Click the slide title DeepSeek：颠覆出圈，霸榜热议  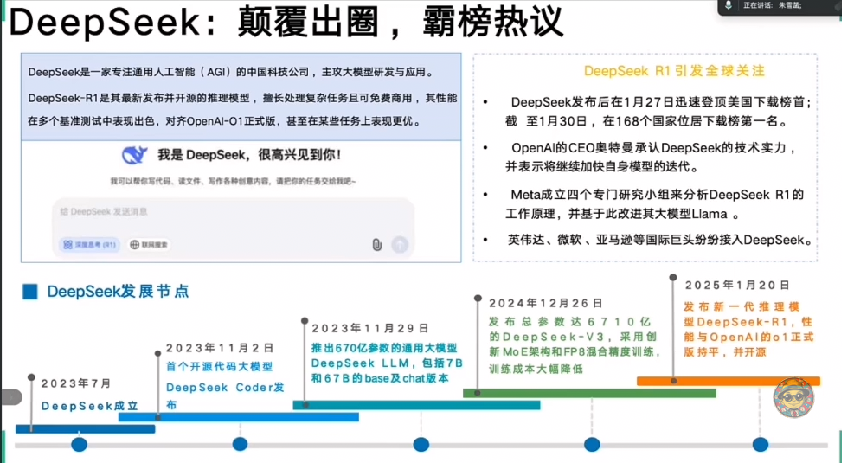[x=286, y=23]
